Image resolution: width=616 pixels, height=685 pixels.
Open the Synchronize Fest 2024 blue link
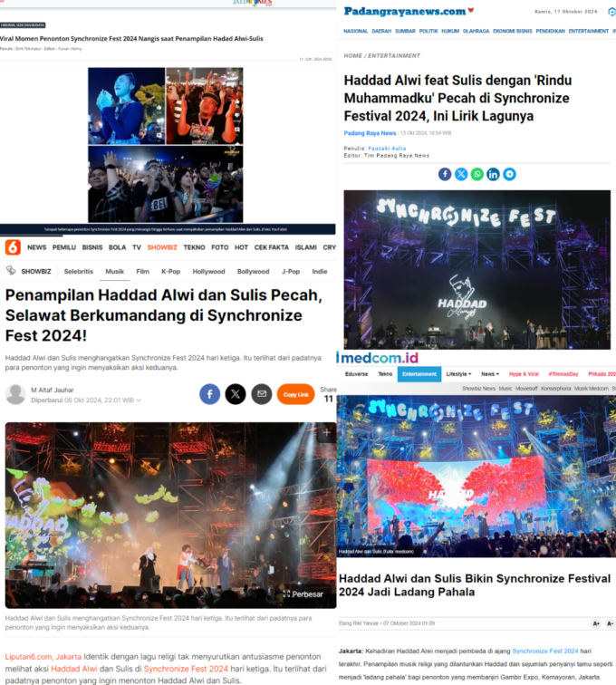click(545, 651)
